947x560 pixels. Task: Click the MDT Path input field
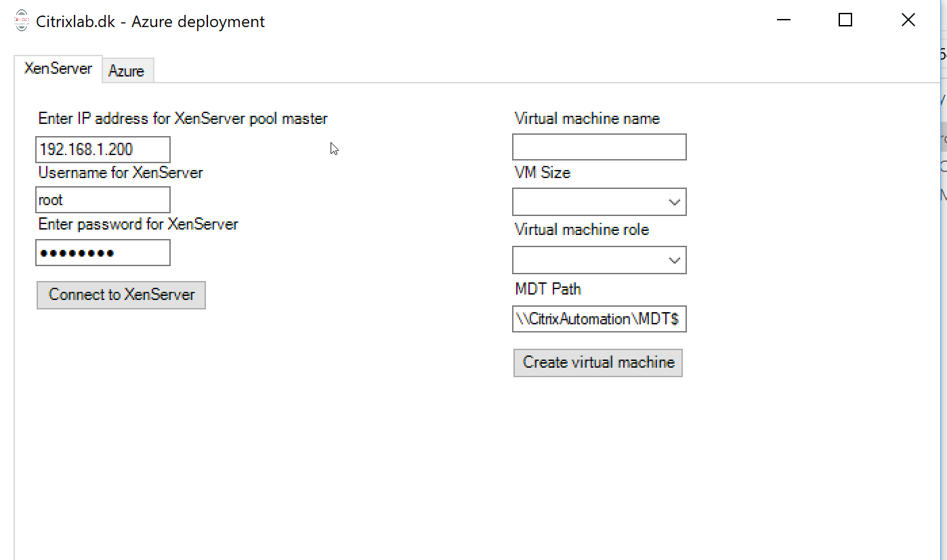[599, 319]
